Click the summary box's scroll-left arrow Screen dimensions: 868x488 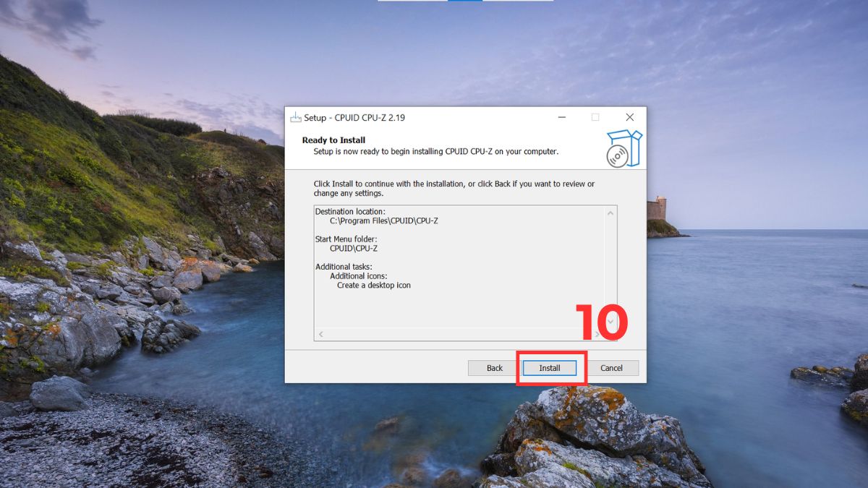pyautogui.click(x=321, y=335)
